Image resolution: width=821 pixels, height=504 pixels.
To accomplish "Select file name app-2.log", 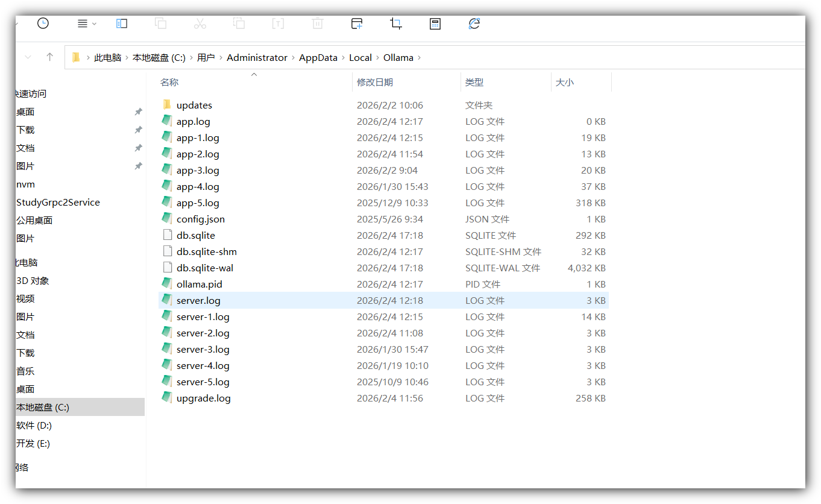I will tap(198, 154).
